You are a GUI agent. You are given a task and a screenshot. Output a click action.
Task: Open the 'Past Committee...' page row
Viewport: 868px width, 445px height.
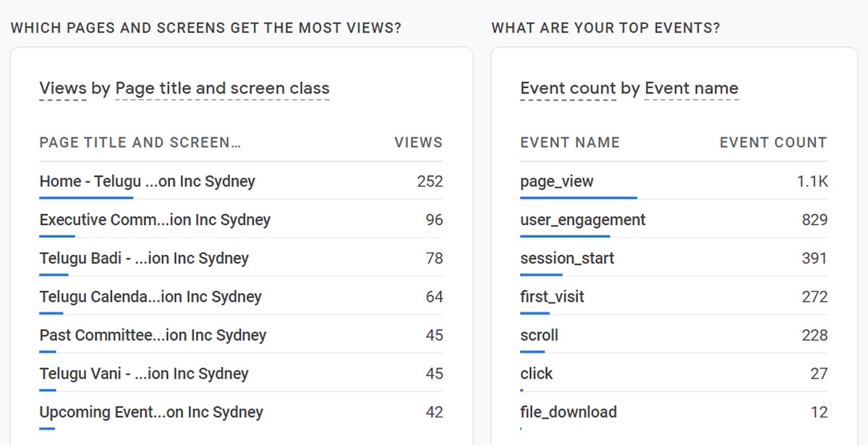pyautogui.click(x=153, y=335)
